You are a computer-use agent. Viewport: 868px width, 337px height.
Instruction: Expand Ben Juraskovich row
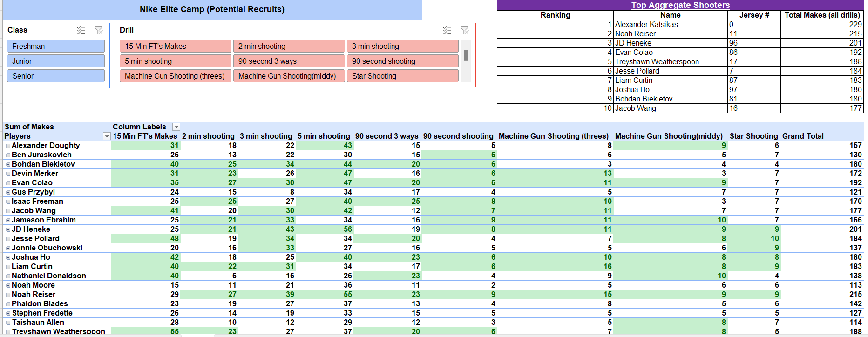(8, 155)
